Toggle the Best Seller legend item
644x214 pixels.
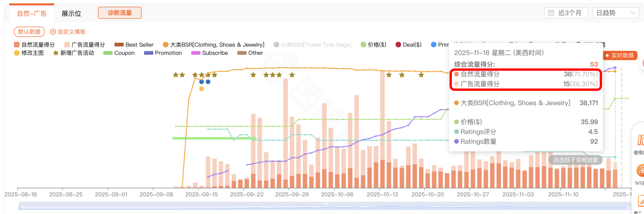134,45
